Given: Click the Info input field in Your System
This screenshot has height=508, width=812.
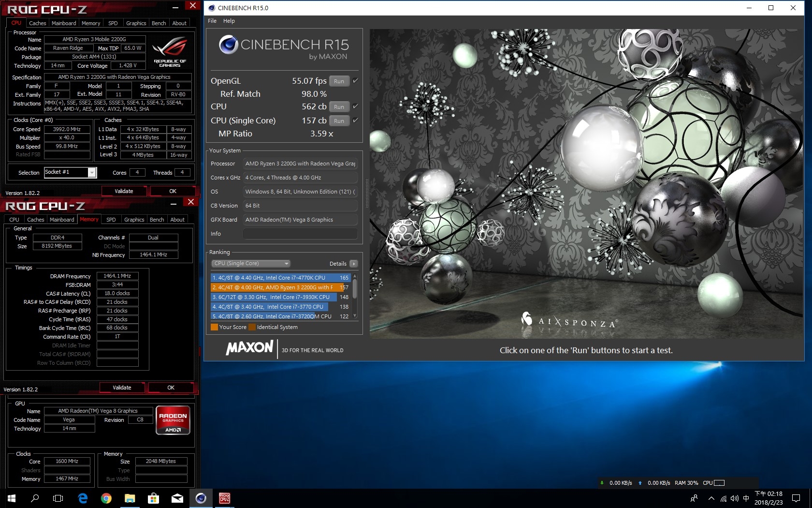Looking at the screenshot, I should point(300,234).
